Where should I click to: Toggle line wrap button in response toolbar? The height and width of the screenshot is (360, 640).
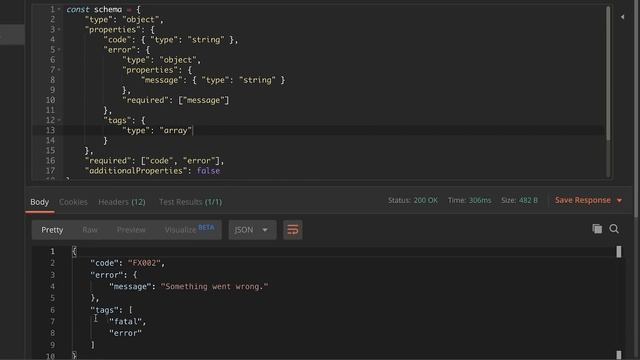(x=293, y=230)
